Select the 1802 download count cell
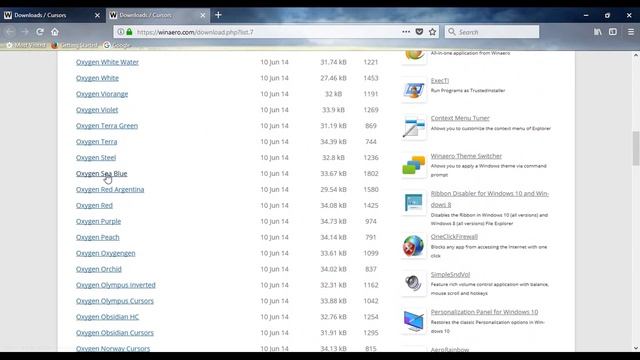The image size is (640, 360). tap(371, 173)
